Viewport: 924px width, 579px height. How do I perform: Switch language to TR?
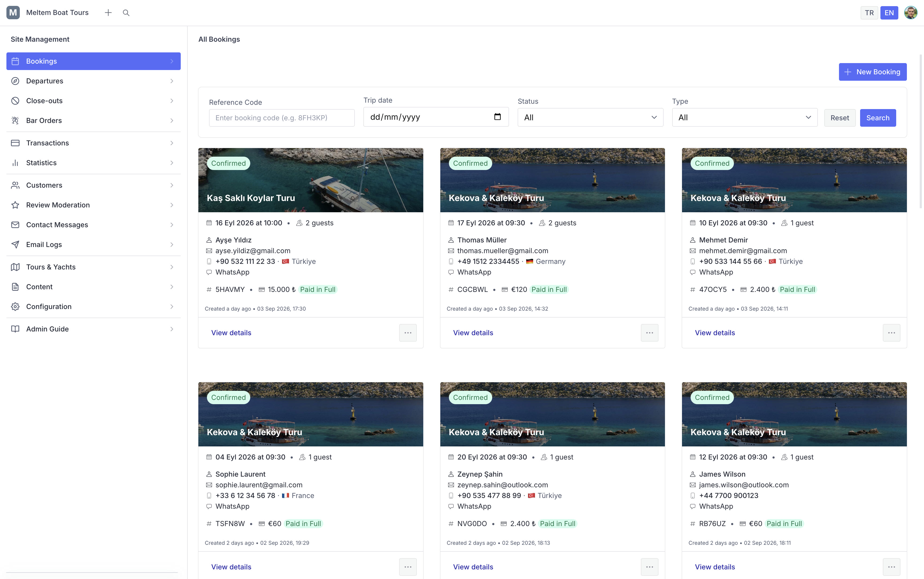[x=869, y=13]
